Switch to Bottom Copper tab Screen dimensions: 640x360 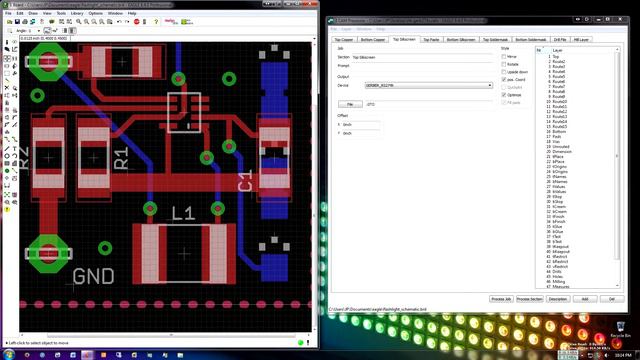point(373,40)
